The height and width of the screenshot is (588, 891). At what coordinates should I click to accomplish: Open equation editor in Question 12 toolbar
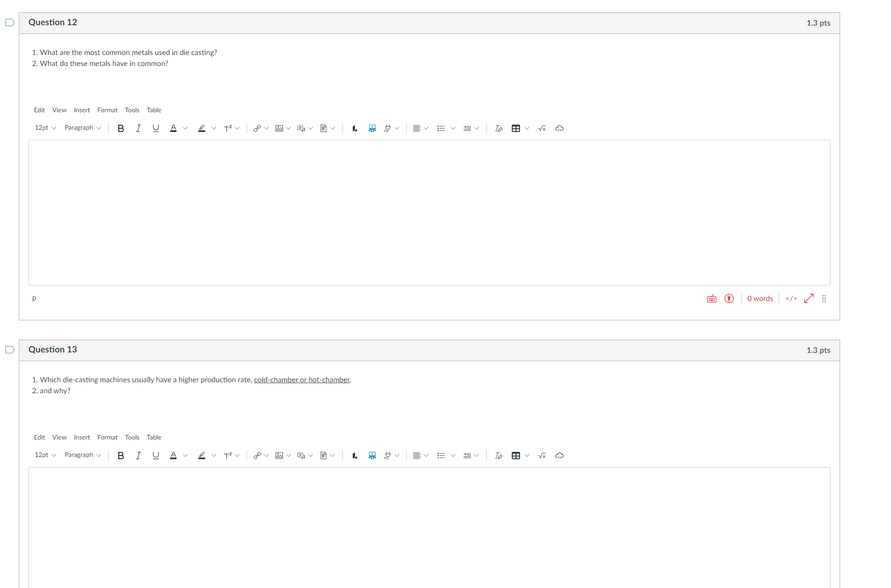[x=542, y=128]
